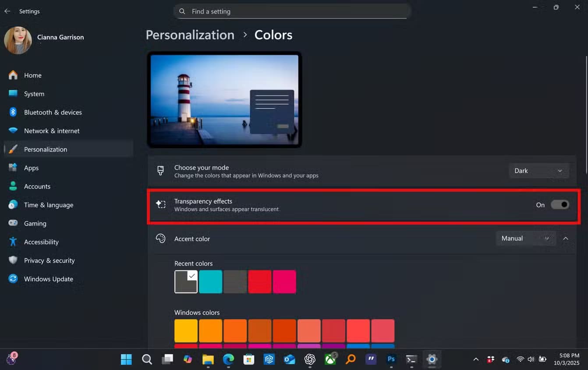The image size is (588, 370).
Task: Click the Personalization breadcrumb link
Action: [190, 35]
